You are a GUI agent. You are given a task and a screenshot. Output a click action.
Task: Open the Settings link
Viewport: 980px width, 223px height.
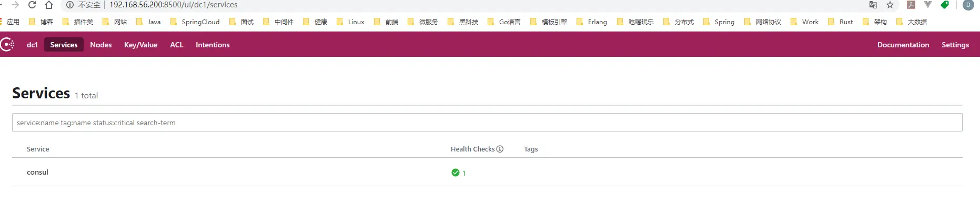955,45
